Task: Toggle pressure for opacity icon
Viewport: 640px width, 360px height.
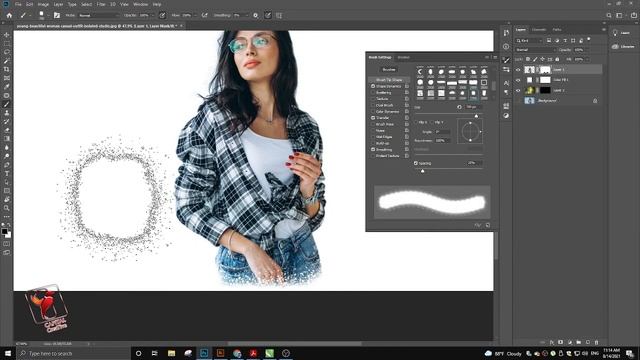Action: 162,16
